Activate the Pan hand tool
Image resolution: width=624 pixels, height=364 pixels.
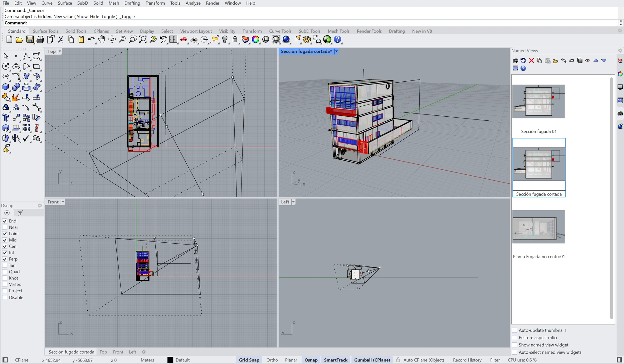(102, 40)
